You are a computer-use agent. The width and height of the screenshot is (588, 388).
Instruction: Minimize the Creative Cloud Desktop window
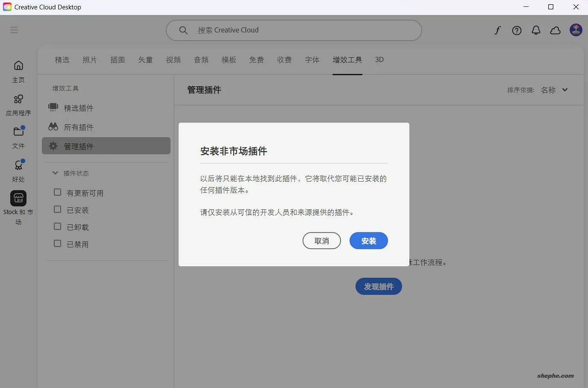526,7
